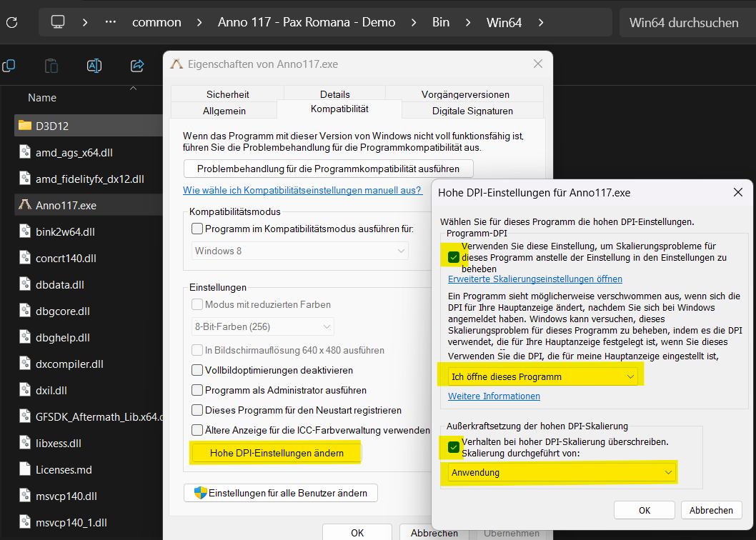This screenshot has width=756, height=540.
Task: Uncheck the Programm-DPI Skalierungsprobleme checkbox
Action: [453, 257]
